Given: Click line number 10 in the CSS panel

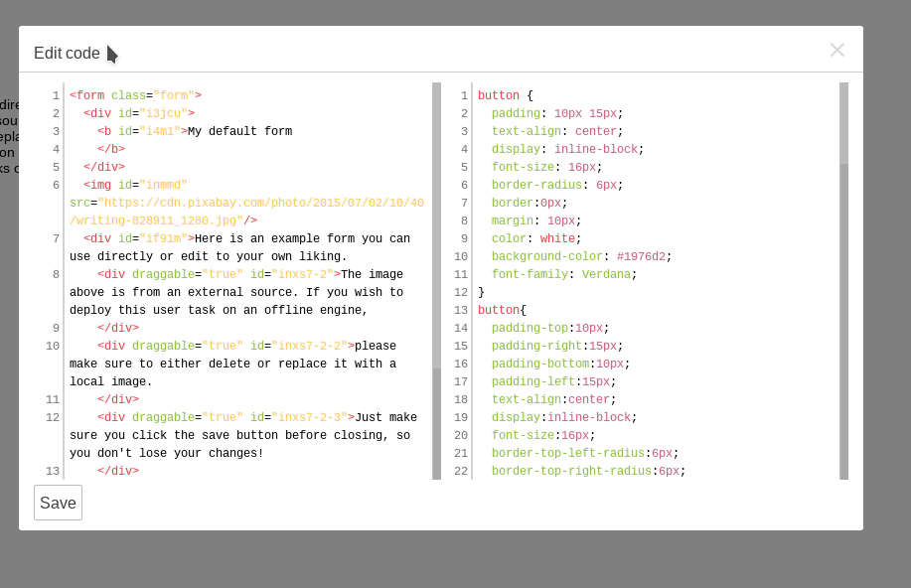Looking at the screenshot, I should pyautogui.click(x=461, y=256).
